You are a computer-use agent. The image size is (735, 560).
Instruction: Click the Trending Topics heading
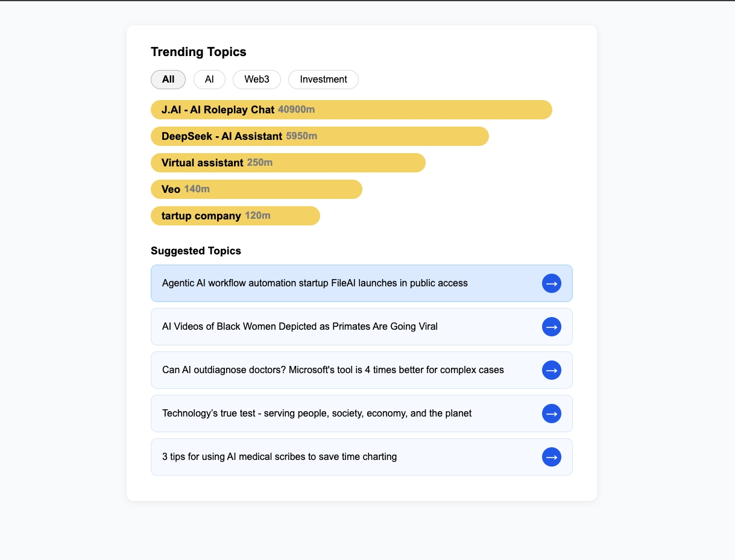(x=198, y=52)
